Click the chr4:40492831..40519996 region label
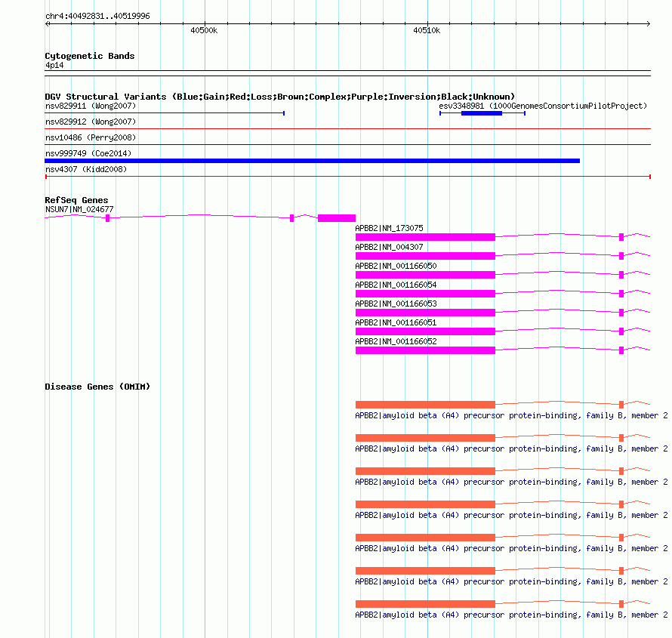This screenshot has width=672, height=638. point(97,17)
